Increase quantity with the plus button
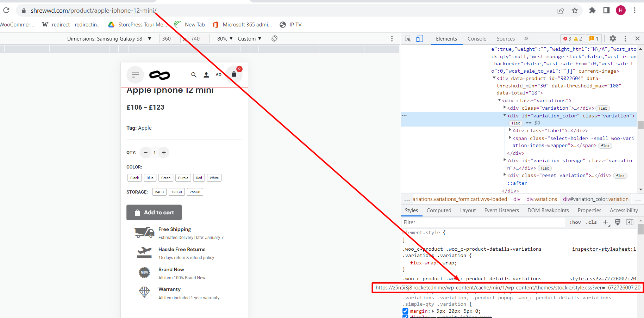 click(x=164, y=152)
